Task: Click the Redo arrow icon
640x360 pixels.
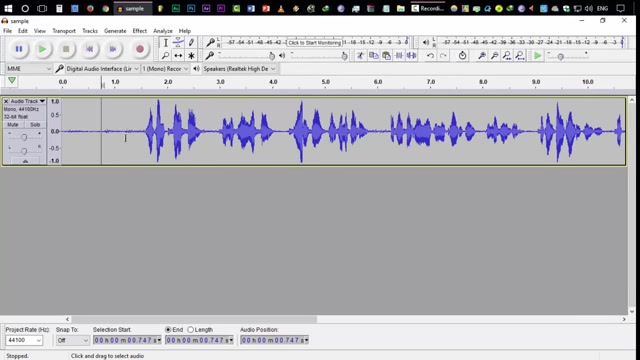Action: pos(443,56)
